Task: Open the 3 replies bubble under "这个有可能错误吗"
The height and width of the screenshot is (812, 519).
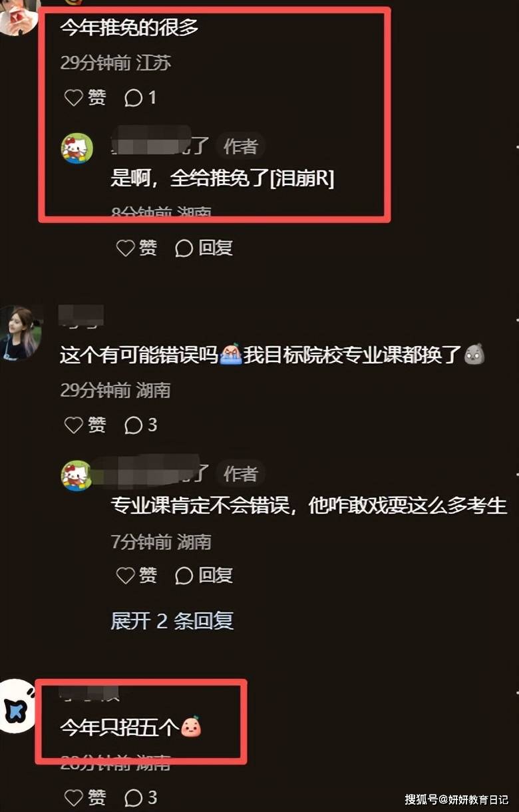Action: pyautogui.click(x=141, y=425)
